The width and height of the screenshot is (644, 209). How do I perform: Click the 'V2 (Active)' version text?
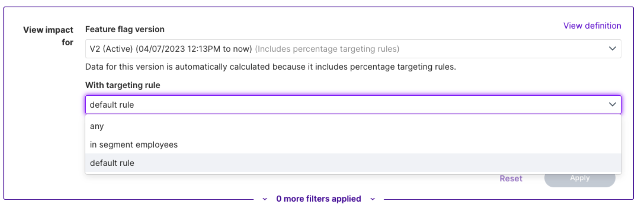[x=111, y=49]
